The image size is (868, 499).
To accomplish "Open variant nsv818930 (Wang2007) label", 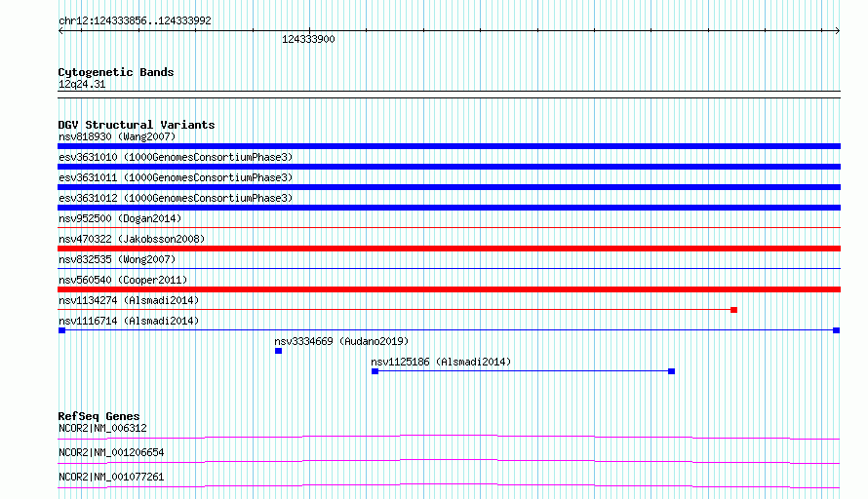I will (x=117, y=136).
